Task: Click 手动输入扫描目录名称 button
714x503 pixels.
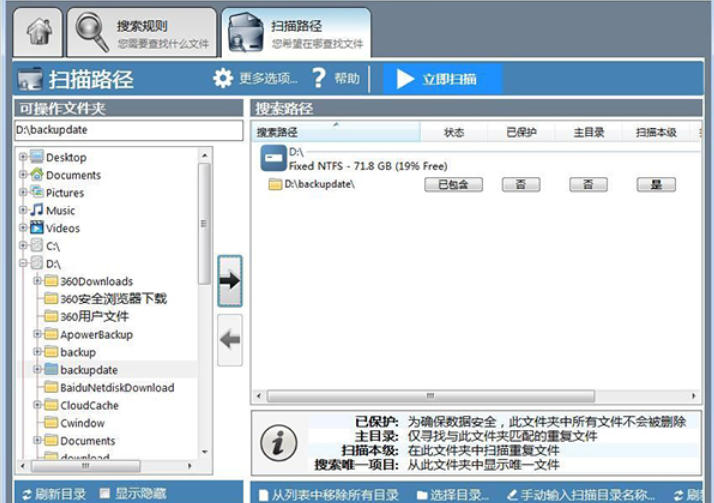Action: (x=581, y=495)
